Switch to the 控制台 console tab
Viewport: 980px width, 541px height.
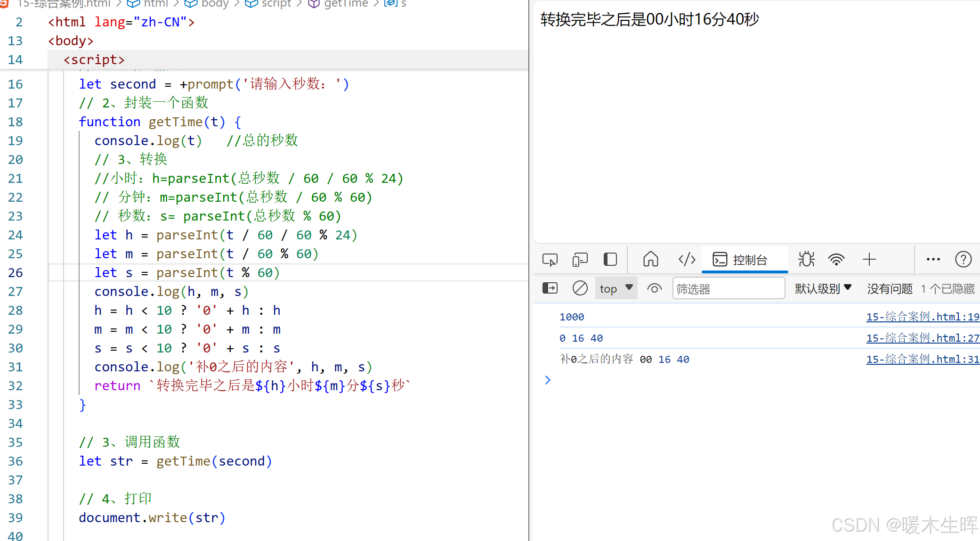[x=744, y=260]
